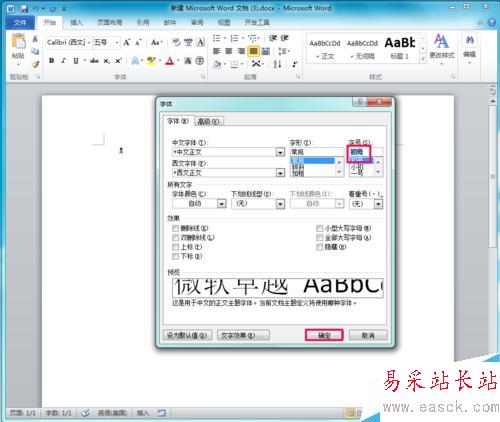Switch to the Developer (开发工具) tab
The width and height of the screenshot is (500, 422).
tap(257, 23)
